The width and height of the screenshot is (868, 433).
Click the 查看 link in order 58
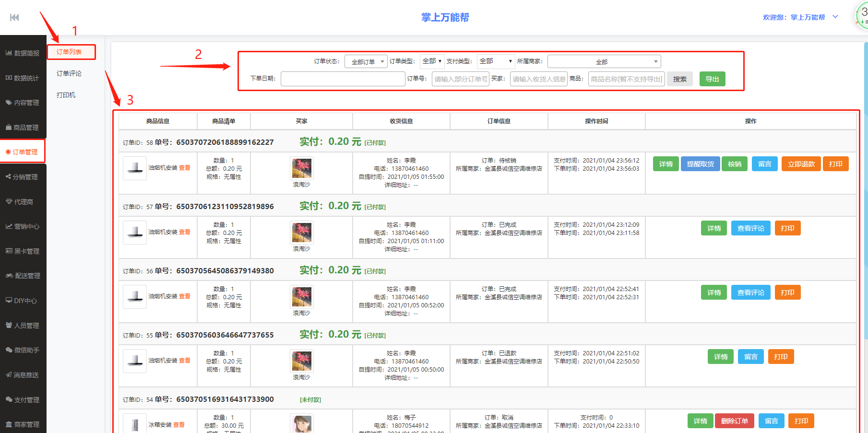185,168
